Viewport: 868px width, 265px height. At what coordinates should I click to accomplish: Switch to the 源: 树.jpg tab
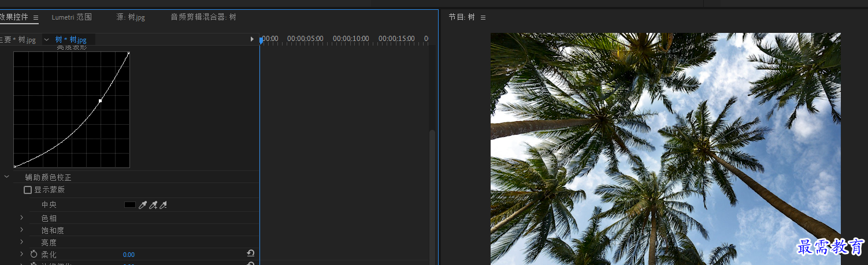131,17
